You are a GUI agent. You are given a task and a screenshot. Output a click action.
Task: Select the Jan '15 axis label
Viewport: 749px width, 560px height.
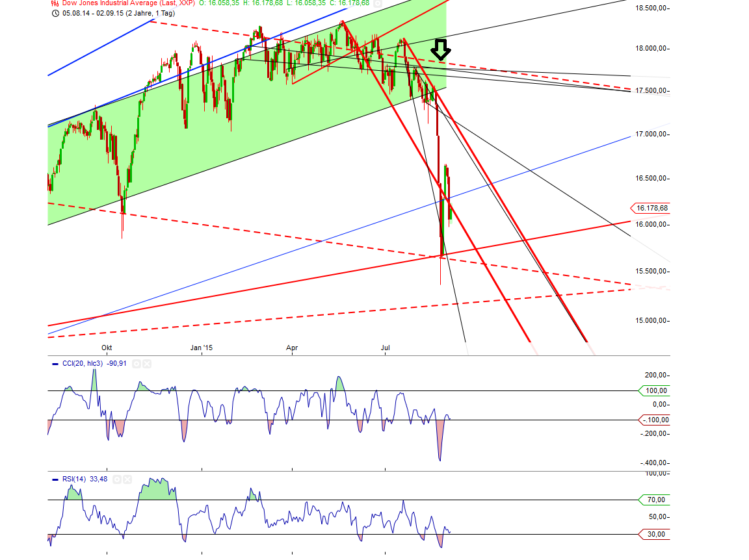(200, 348)
